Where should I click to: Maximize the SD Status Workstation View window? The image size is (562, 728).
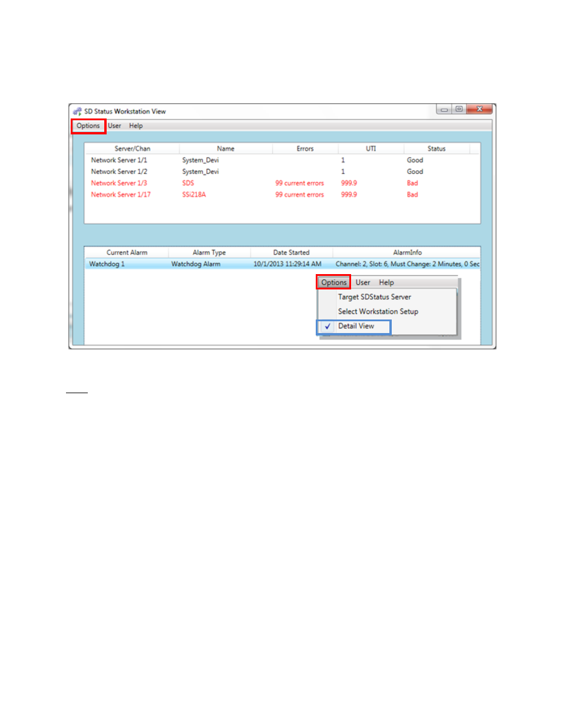coord(459,109)
